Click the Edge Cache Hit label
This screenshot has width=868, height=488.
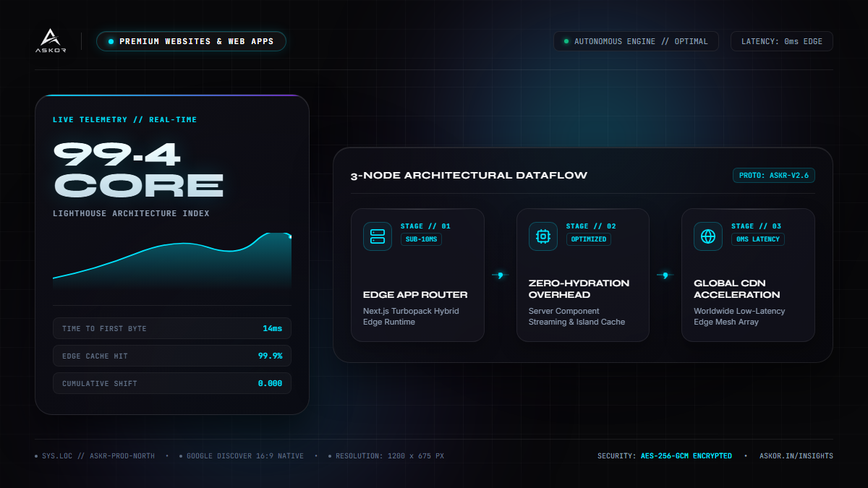(95, 356)
